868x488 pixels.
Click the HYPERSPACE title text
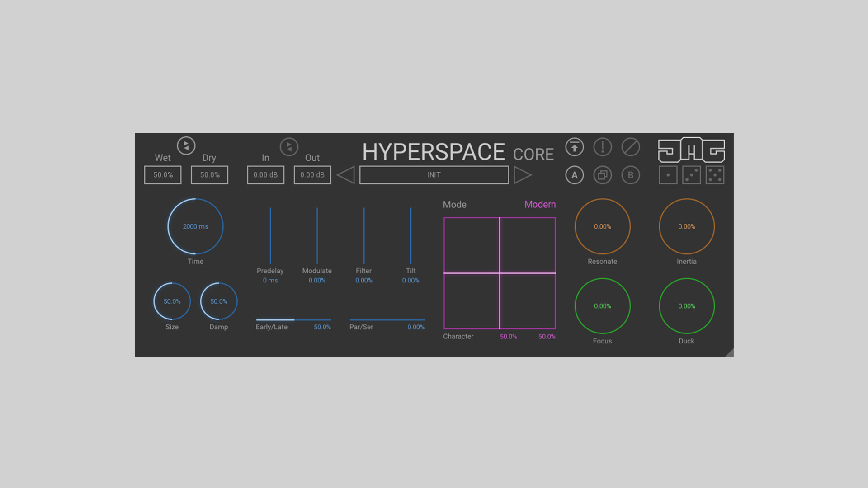click(x=434, y=152)
